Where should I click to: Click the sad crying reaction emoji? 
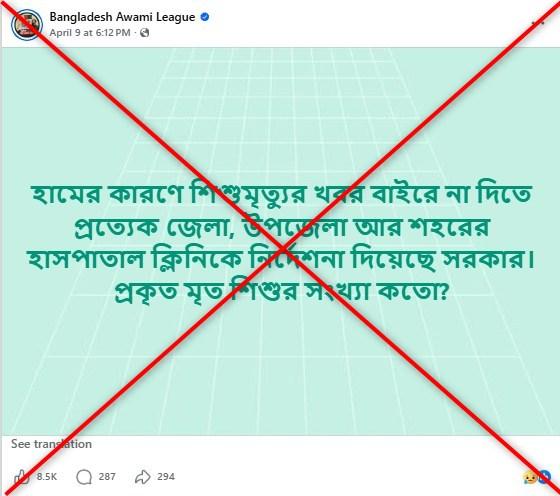[530, 477]
